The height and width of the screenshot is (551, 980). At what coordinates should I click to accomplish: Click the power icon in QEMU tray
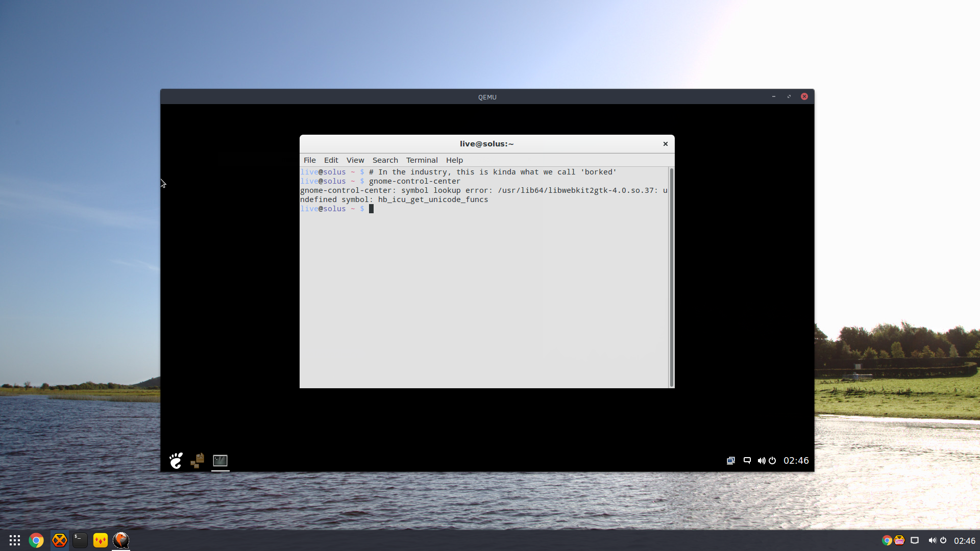tap(772, 461)
